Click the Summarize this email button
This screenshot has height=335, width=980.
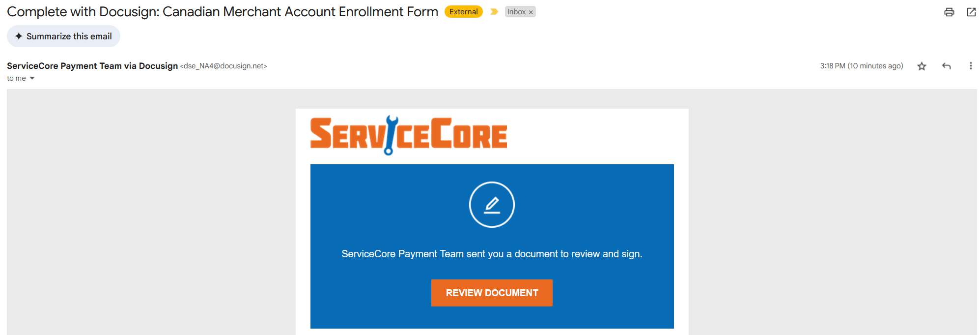(63, 36)
